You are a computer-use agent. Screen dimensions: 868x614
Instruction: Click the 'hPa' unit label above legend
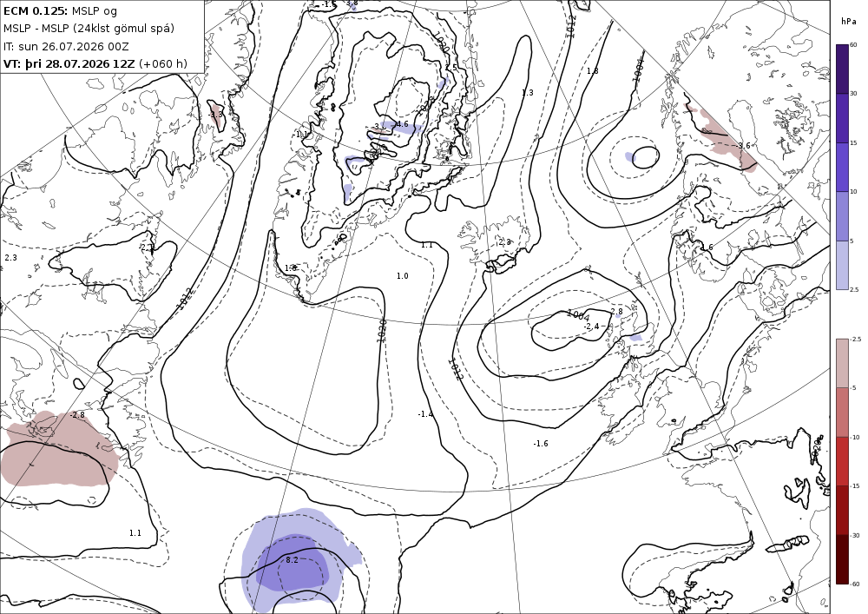click(x=848, y=22)
